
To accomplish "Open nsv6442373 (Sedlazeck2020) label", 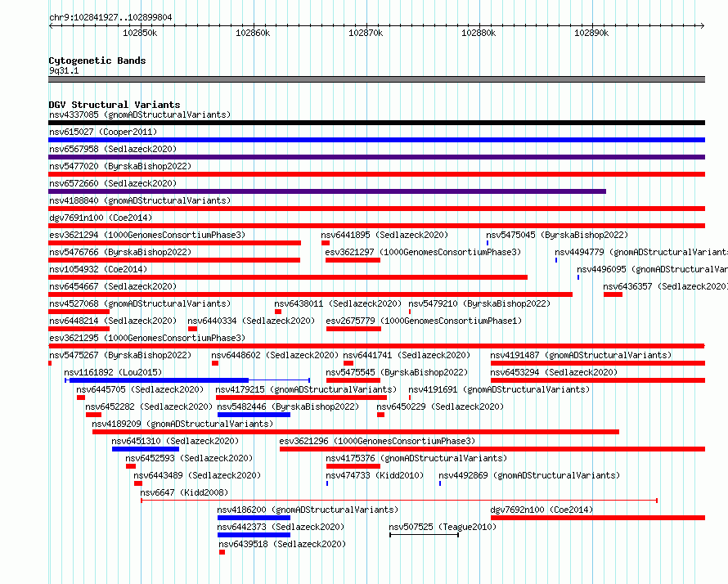I will [x=281, y=527].
